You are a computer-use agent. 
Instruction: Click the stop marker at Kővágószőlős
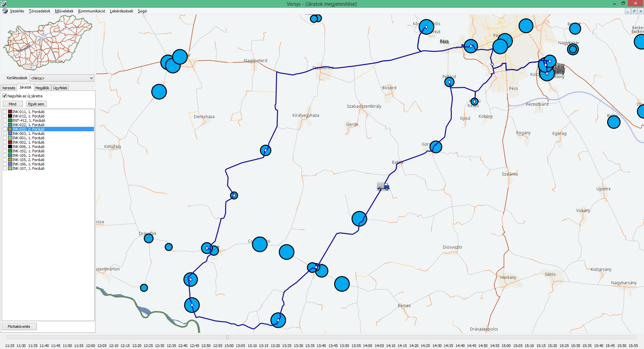point(426,27)
